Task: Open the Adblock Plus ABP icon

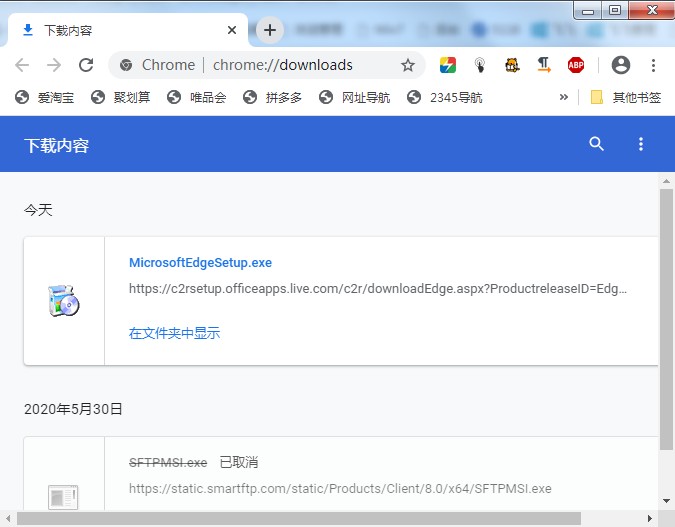Action: [576, 65]
